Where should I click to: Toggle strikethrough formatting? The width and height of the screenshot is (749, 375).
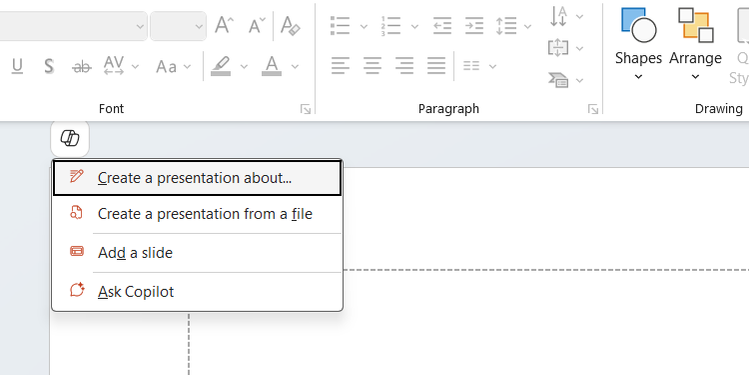[82, 66]
